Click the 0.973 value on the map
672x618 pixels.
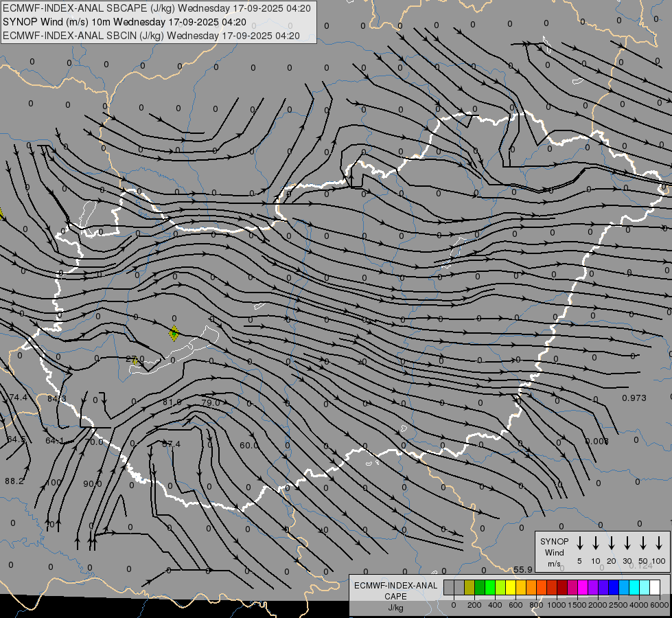pos(634,398)
